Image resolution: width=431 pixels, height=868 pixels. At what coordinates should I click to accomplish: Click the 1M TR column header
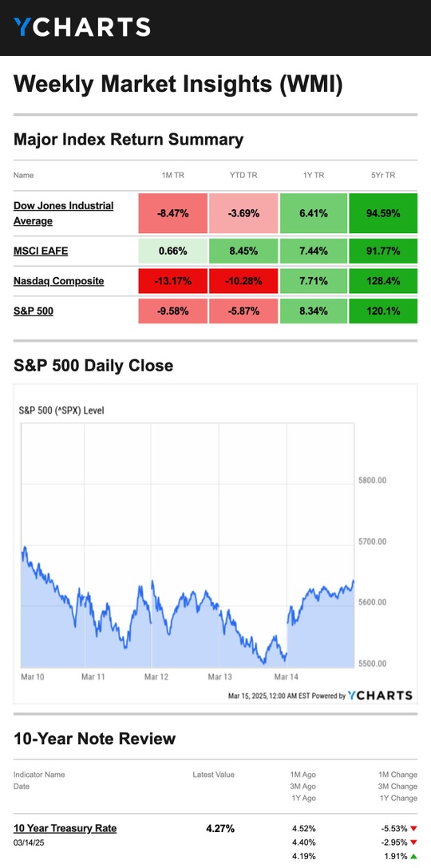[173, 175]
